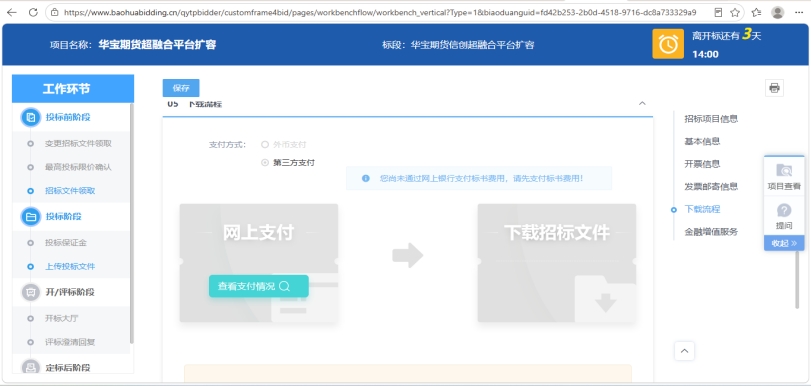Jump to 招标项目信息 anchor

pos(711,119)
